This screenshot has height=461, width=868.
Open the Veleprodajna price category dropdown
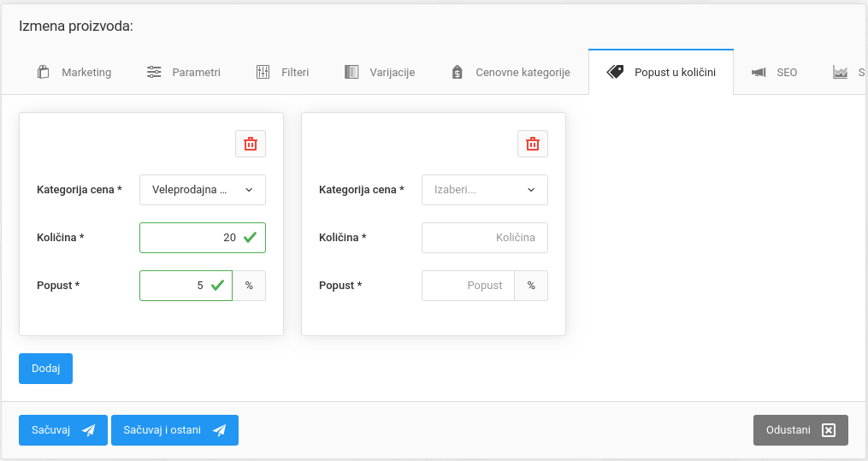coord(203,190)
